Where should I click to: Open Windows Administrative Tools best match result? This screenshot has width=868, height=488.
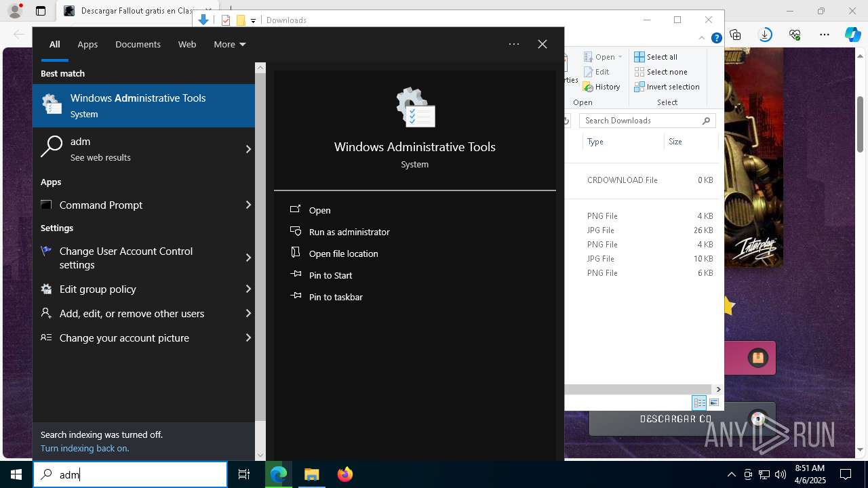pyautogui.click(x=144, y=106)
